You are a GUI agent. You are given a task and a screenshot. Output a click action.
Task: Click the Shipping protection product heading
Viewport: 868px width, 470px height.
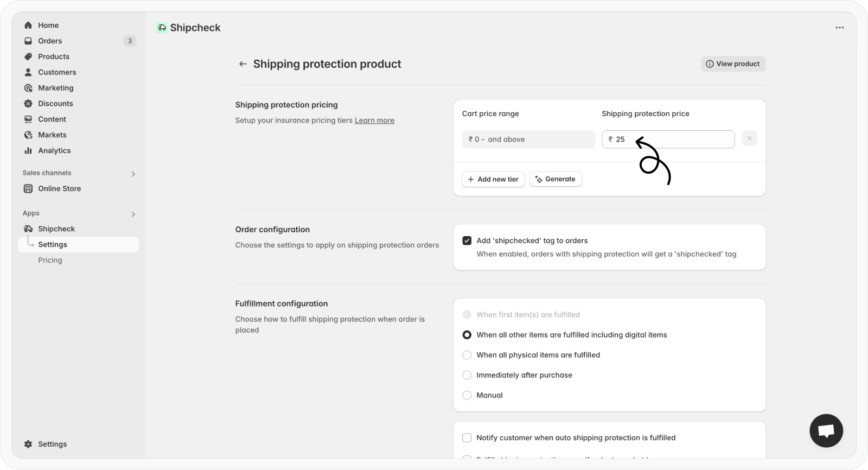click(x=327, y=64)
